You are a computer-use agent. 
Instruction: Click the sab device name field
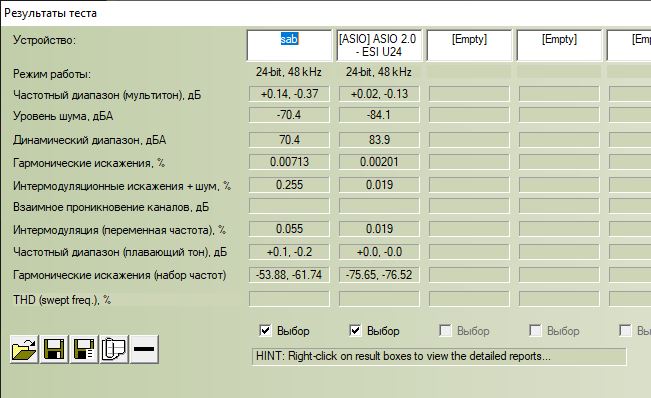pyautogui.click(x=289, y=45)
